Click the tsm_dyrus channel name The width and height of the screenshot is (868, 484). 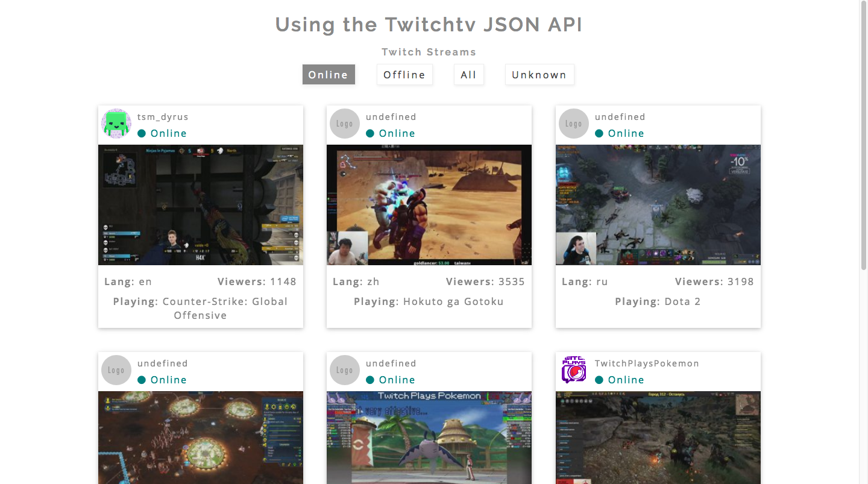pyautogui.click(x=163, y=117)
